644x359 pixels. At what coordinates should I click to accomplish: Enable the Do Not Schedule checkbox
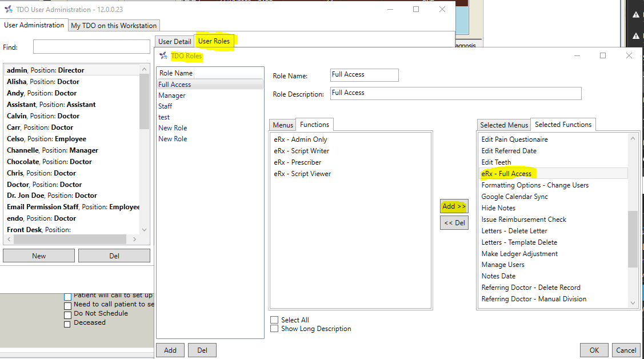[x=67, y=313]
